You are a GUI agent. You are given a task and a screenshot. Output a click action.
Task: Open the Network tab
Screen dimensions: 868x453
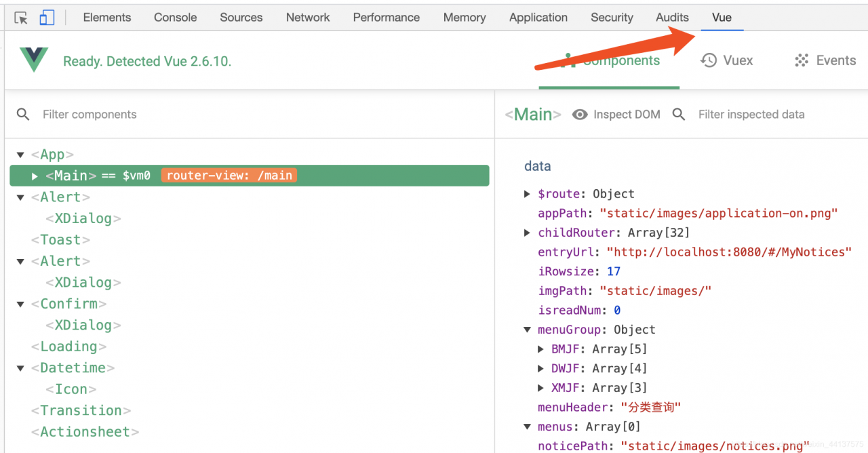[x=308, y=18]
